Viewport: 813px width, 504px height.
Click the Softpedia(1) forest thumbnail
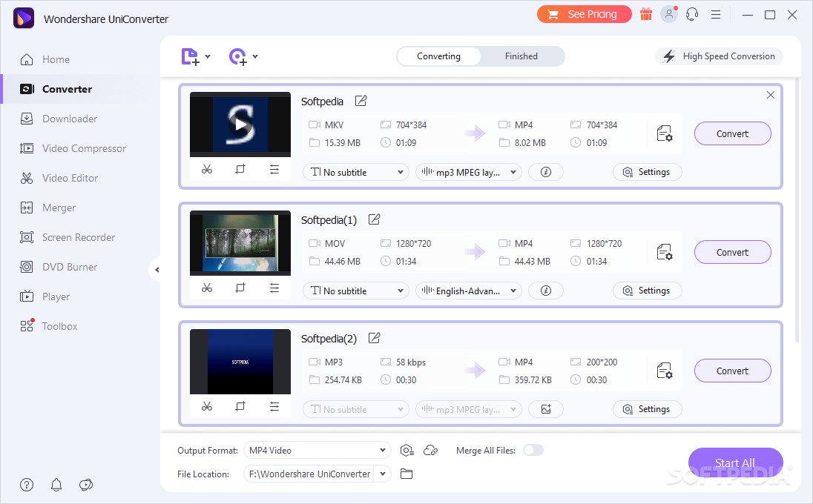coord(240,243)
